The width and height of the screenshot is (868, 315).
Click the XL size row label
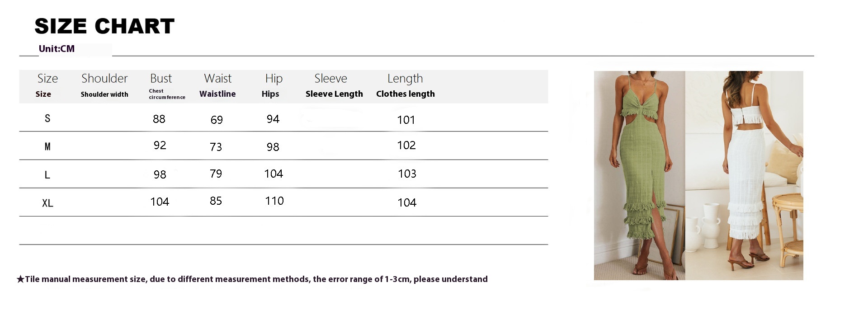pyautogui.click(x=47, y=203)
